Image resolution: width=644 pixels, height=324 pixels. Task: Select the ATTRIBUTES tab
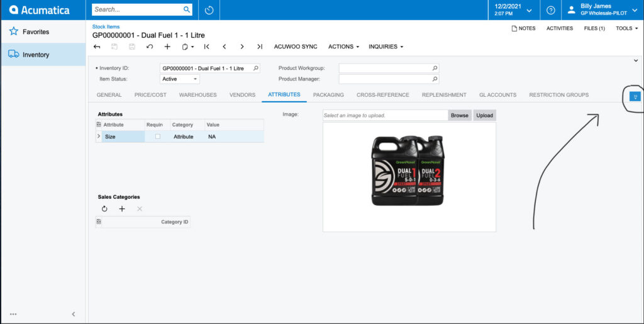click(x=284, y=94)
